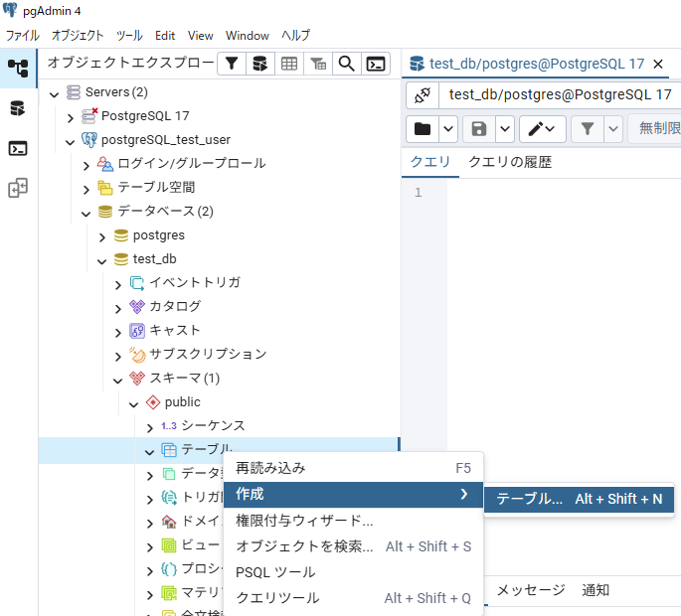Open the dropdown next to save file

pyautogui.click(x=505, y=129)
